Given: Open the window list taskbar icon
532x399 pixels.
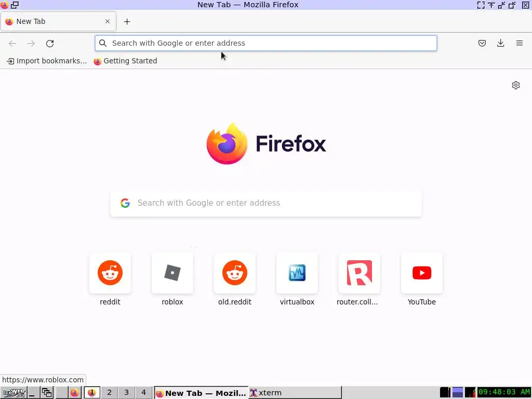Looking at the screenshot, I should pos(47,393).
